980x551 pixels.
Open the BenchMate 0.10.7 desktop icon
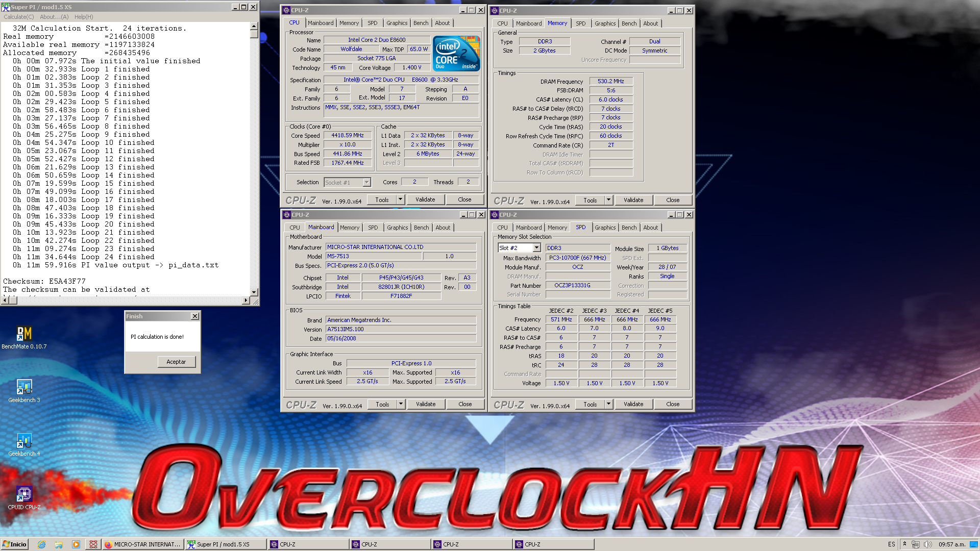[x=24, y=337]
